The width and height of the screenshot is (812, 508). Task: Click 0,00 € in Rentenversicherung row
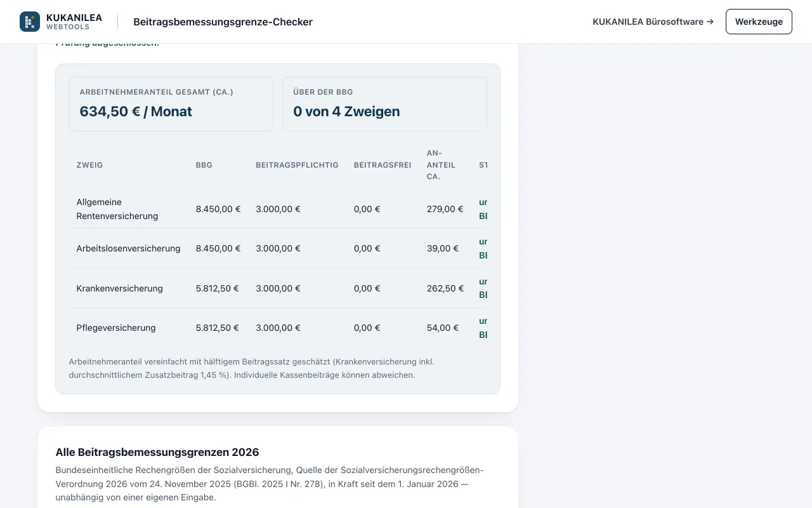pos(367,209)
